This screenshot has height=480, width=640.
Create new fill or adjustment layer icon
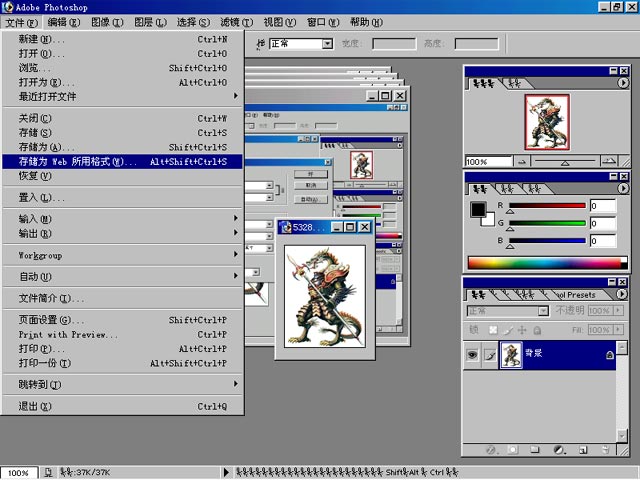pos(559,450)
